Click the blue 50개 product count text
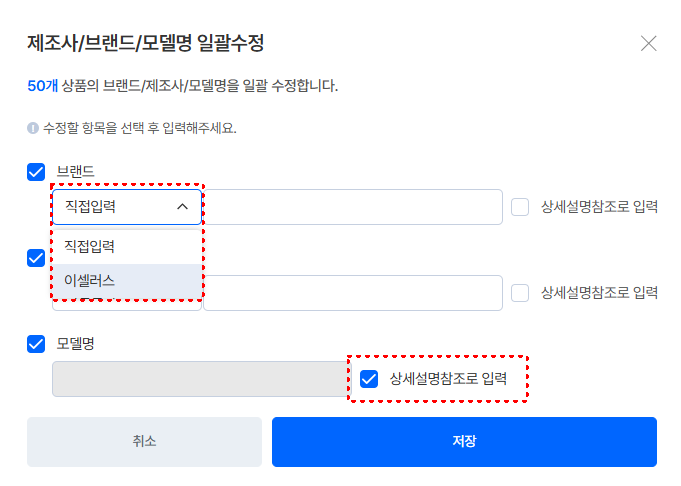 (43, 86)
